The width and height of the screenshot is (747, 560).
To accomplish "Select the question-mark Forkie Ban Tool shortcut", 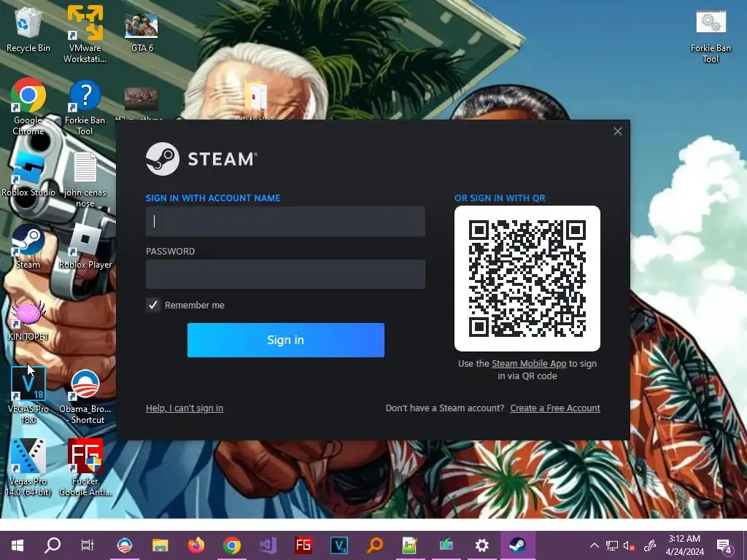I will click(85, 106).
